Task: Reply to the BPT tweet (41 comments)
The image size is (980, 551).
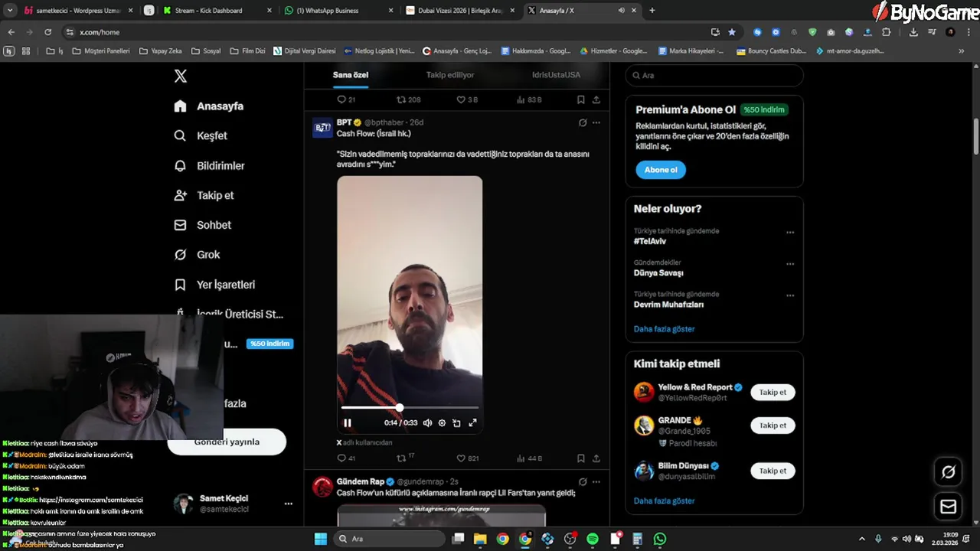Action: [346, 458]
